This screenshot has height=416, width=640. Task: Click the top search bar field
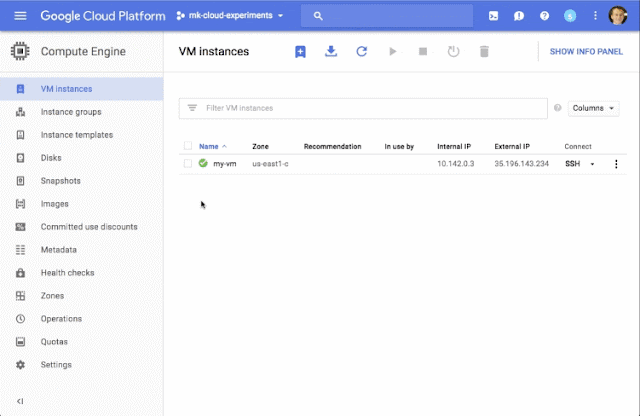387,16
